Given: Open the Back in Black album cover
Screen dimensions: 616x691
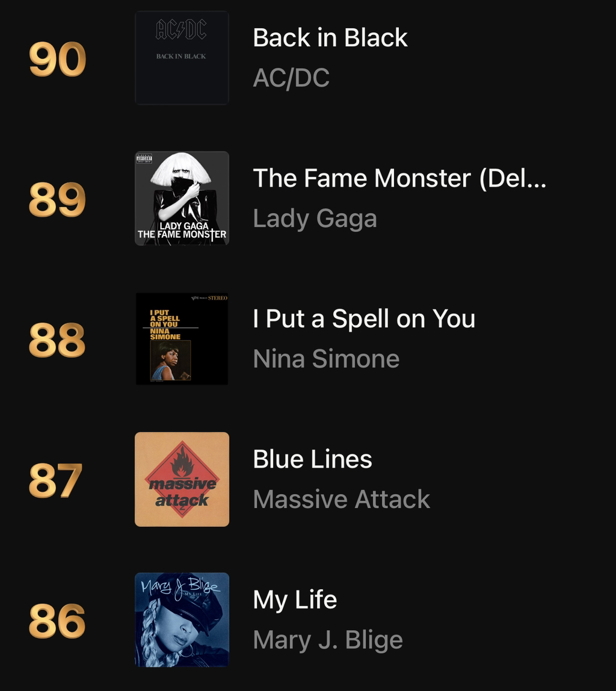Looking at the screenshot, I should pos(182,58).
